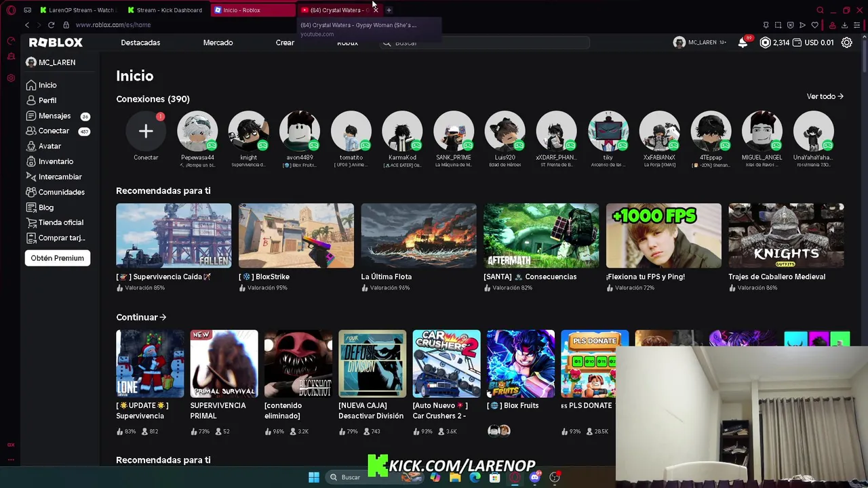The width and height of the screenshot is (868, 488).
Task: Open Avatar in the sidebar
Action: [43, 146]
